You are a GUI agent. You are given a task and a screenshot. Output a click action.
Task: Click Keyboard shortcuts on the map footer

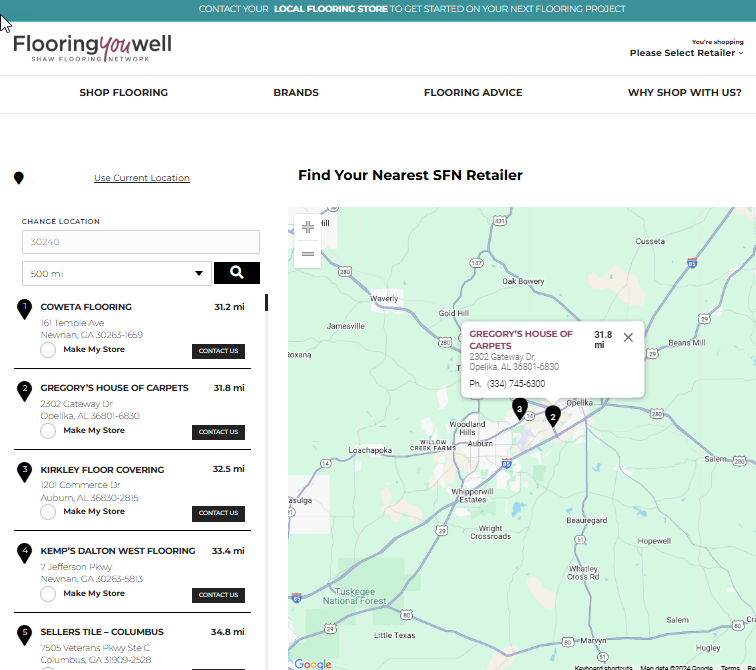click(603, 668)
